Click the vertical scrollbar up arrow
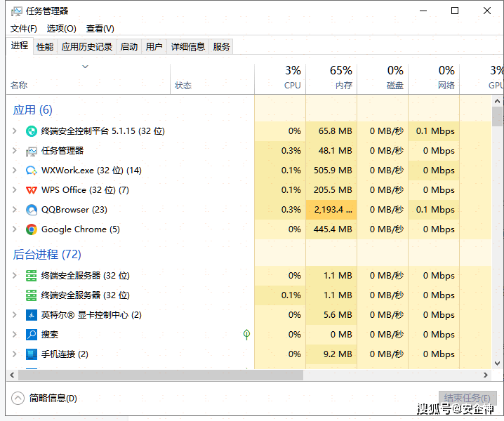Image resolution: width=504 pixels, height=421 pixels. coord(497,101)
